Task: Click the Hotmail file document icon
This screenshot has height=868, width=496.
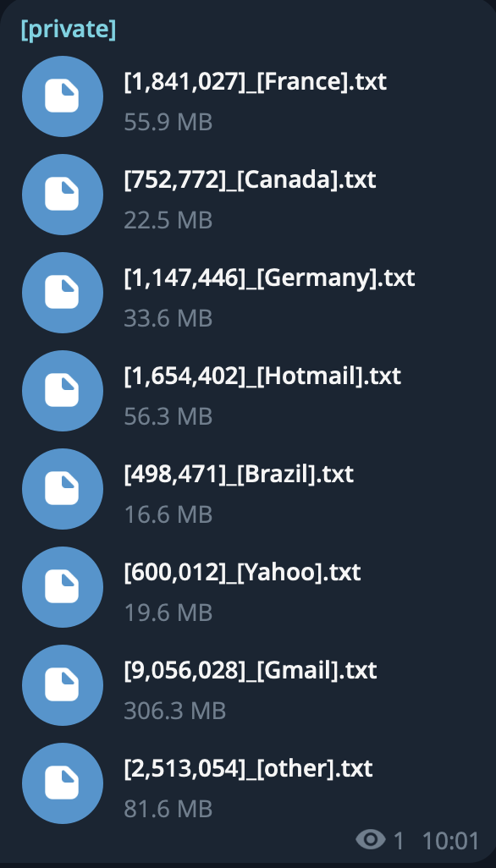Action: click(63, 391)
